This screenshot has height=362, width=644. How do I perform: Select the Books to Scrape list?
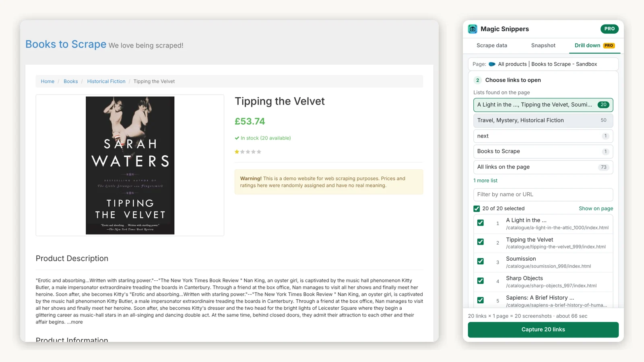pyautogui.click(x=543, y=151)
